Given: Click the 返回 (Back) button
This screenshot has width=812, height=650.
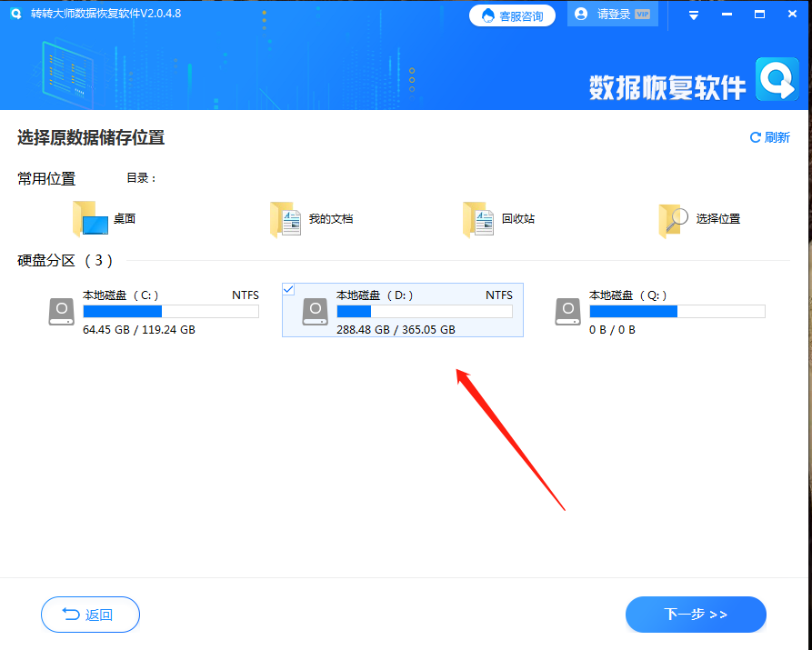Looking at the screenshot, I should [x=90, y=615].
